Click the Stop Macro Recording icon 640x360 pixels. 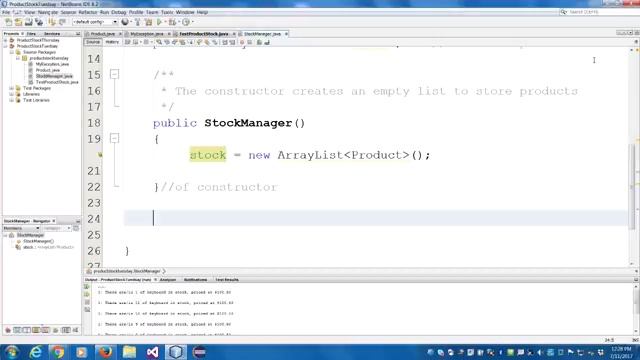[250, 42]
